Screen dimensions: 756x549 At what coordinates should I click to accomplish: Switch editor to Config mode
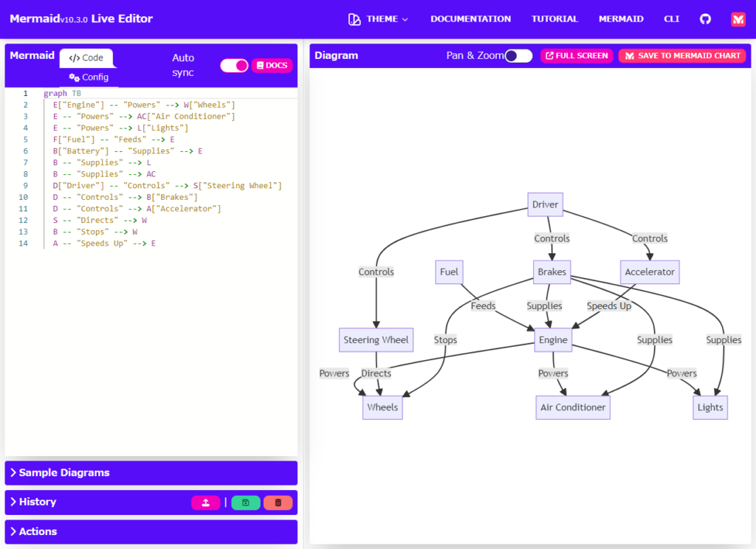(x=88, y=76)
